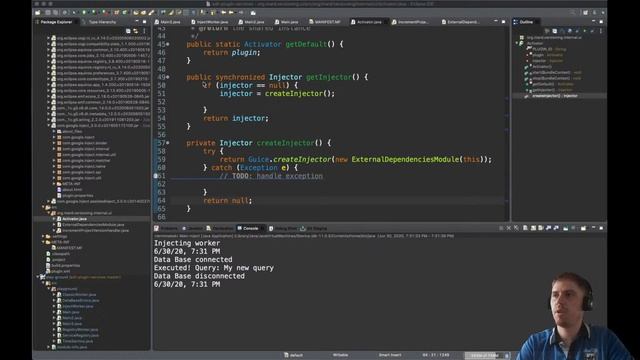Click 'Smart Insert' in status bar
The image size is (640, 360).
click(390, 355)
